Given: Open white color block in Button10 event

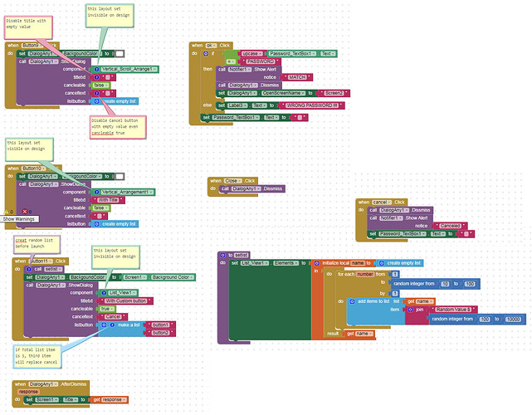Looking at the screenshot, I should coord(120,177).
